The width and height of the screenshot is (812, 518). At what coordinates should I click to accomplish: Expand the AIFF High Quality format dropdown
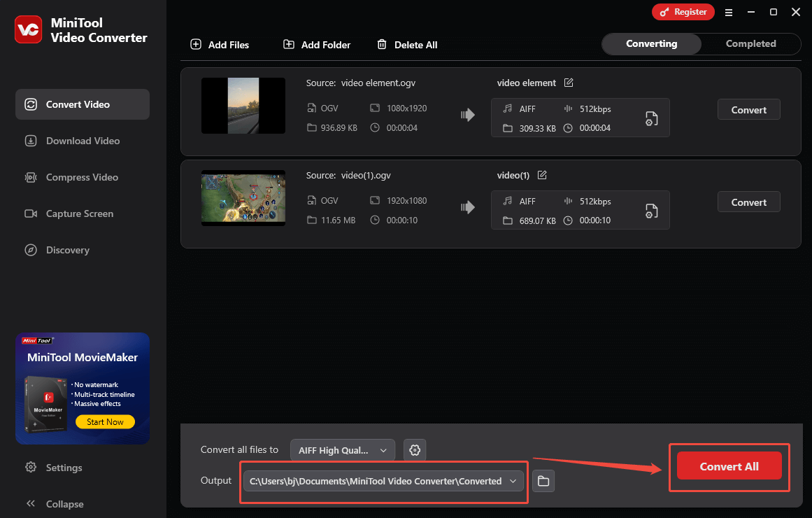343,450
